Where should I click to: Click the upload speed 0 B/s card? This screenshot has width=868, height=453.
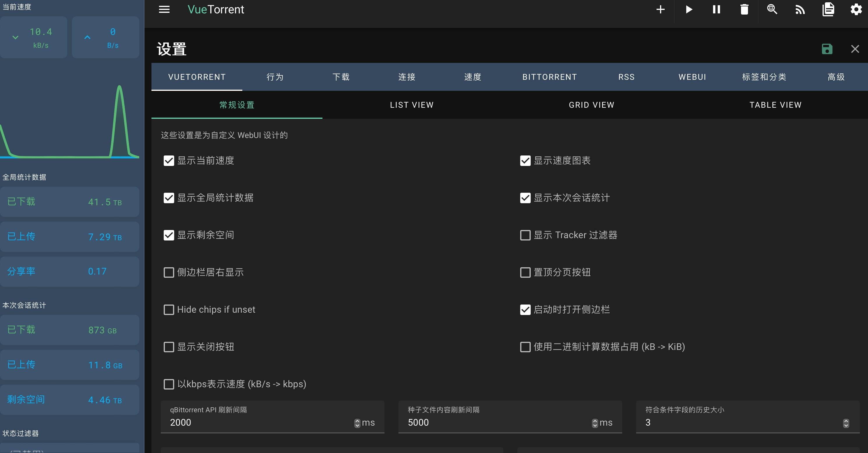[105, 37]
